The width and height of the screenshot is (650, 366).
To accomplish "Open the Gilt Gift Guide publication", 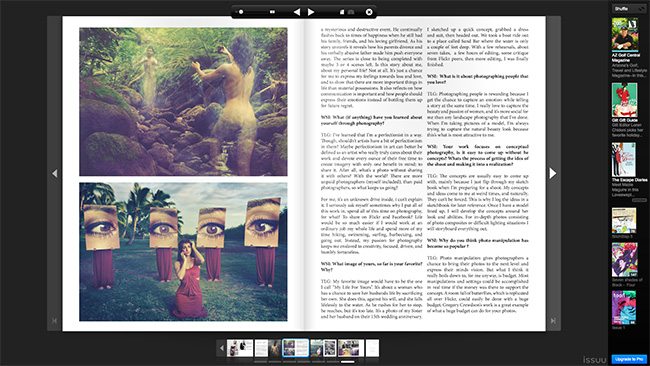I will click(625, 100).
